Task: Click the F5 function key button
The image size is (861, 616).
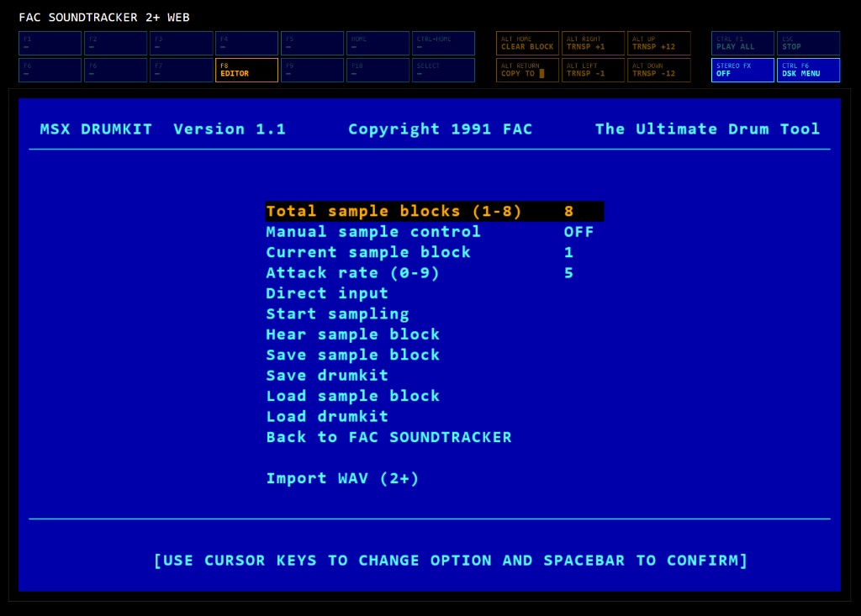Action: point(313,44)
